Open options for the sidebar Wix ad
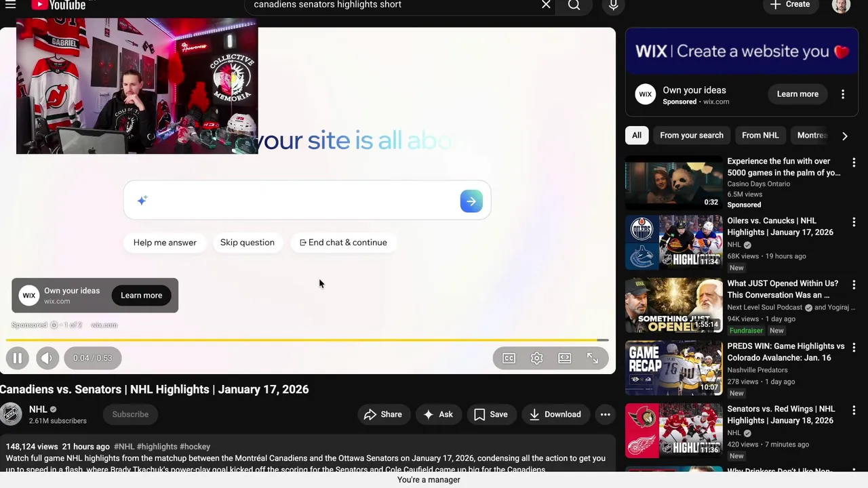 [843, 94]
